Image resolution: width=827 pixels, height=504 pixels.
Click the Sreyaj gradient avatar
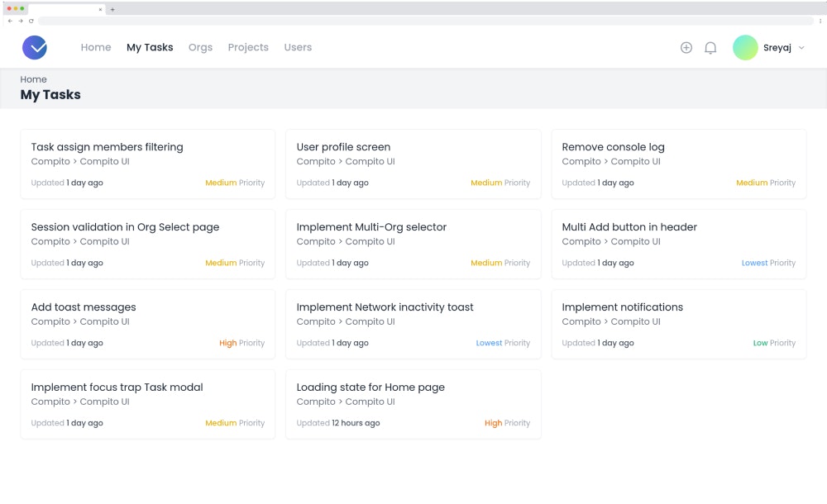[745, 48]
